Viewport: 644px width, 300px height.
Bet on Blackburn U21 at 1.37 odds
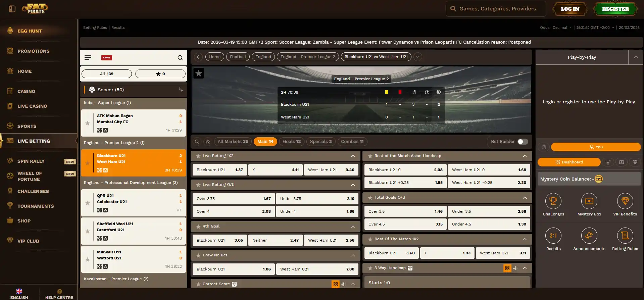tap(220, 170)
